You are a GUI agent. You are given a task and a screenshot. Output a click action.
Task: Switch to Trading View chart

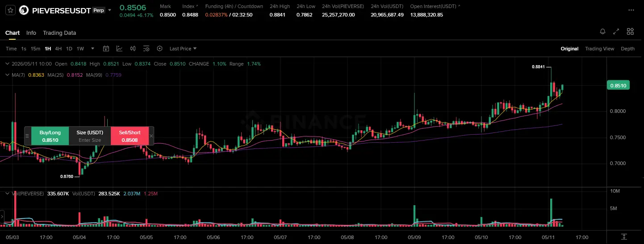(599, 49)
